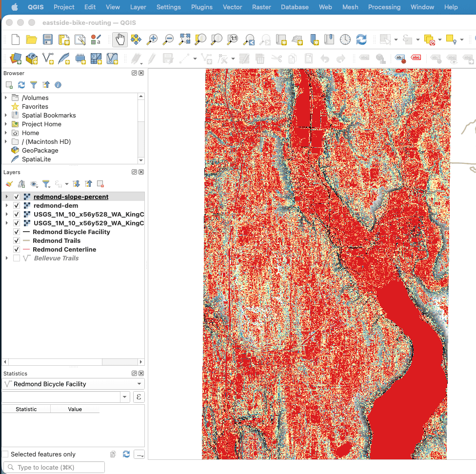Click the Zoom Last icon

click(x=249, y=39)
